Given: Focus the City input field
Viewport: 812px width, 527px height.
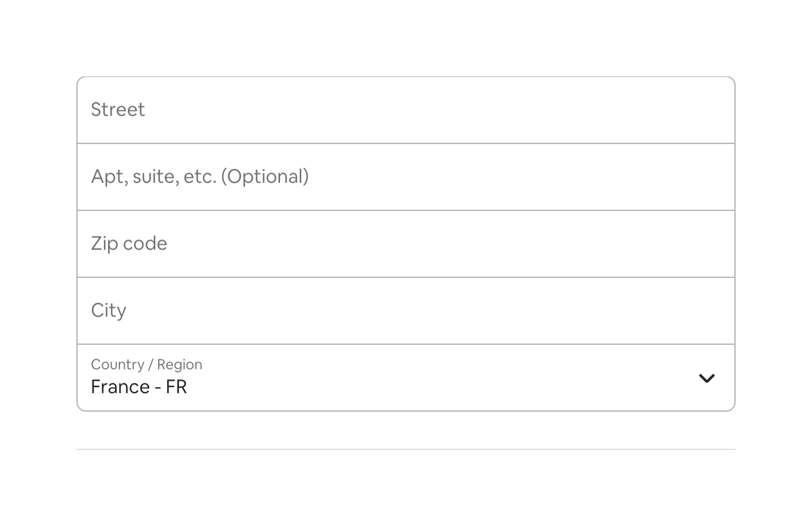Looking at the screenshot, I should [406, 311].
